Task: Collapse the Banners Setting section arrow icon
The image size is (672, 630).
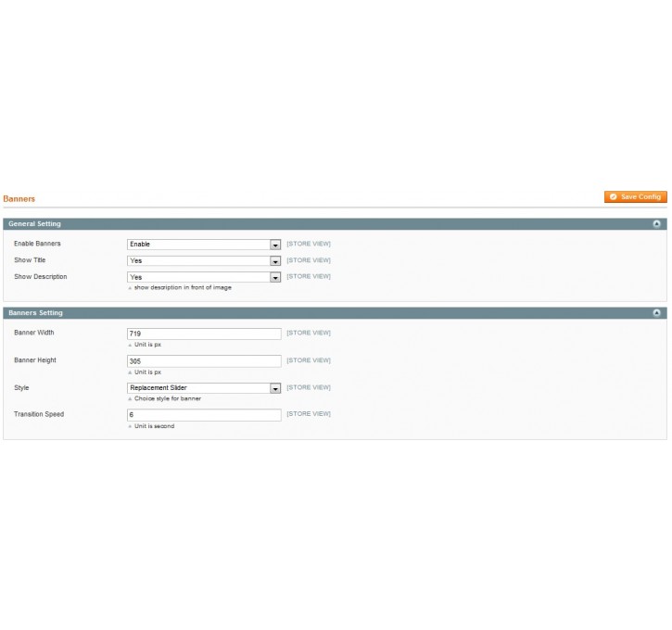Action: 657,314
